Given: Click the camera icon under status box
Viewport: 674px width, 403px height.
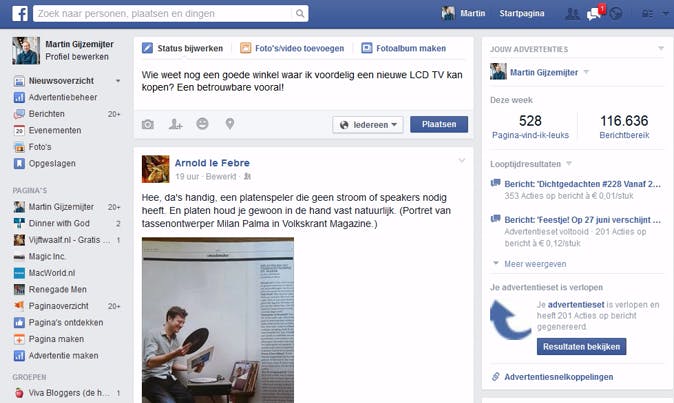Looking at the screenshot, I should click(x=148, y=125).
